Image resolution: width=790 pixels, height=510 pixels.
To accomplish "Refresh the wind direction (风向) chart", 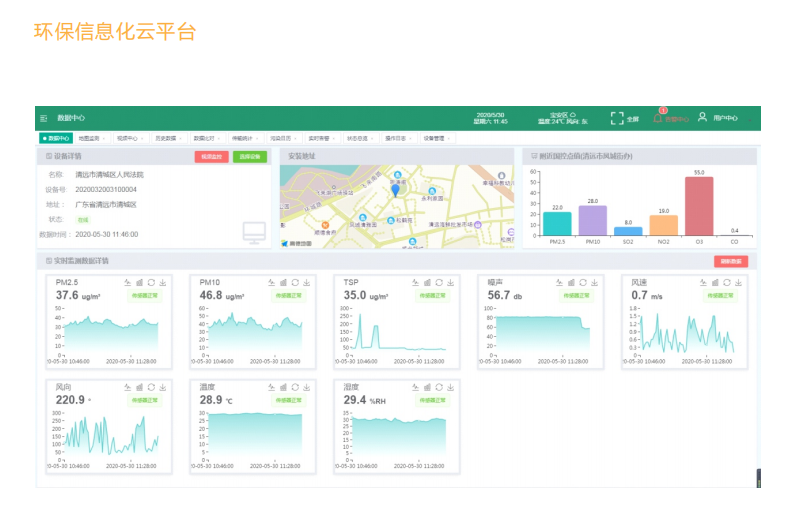I will point(151,387).
